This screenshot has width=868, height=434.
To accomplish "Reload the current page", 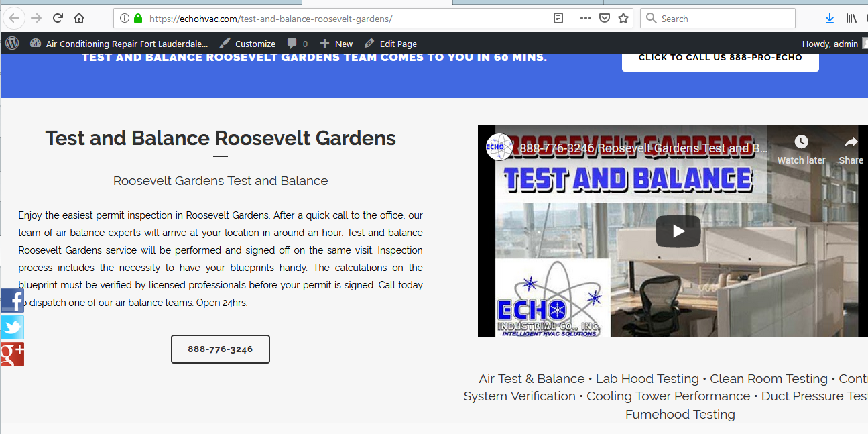I will click(58, 18).
